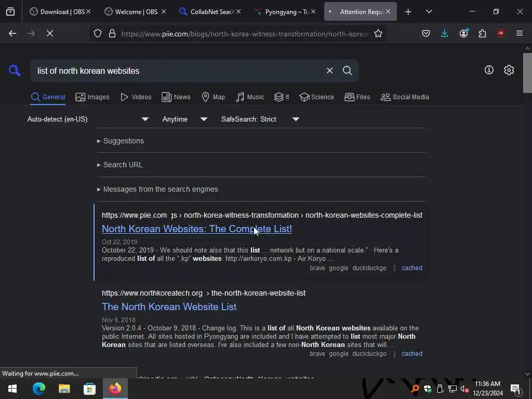Open Microsoft Store from taskbar
Screen dimensions: 532x399
click(89, 389)
